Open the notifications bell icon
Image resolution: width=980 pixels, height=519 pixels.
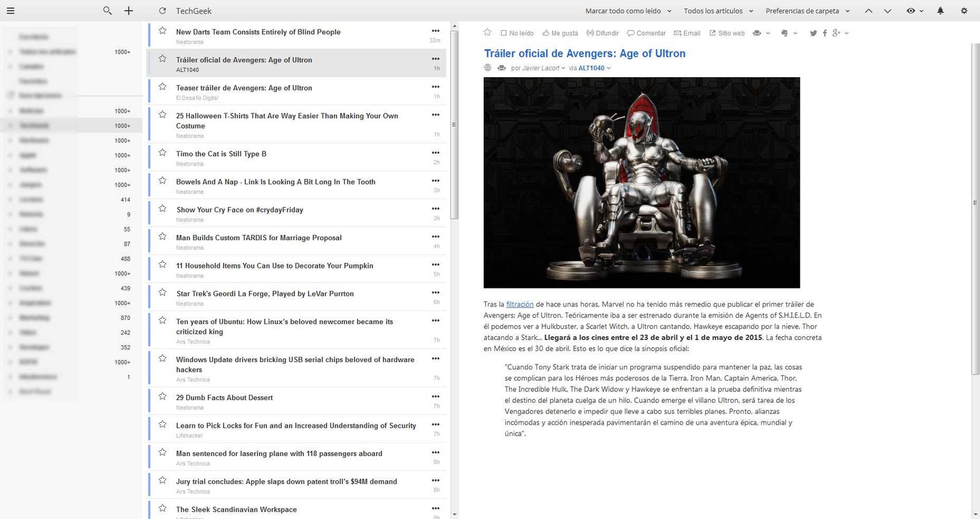click(x=940, y=10)
